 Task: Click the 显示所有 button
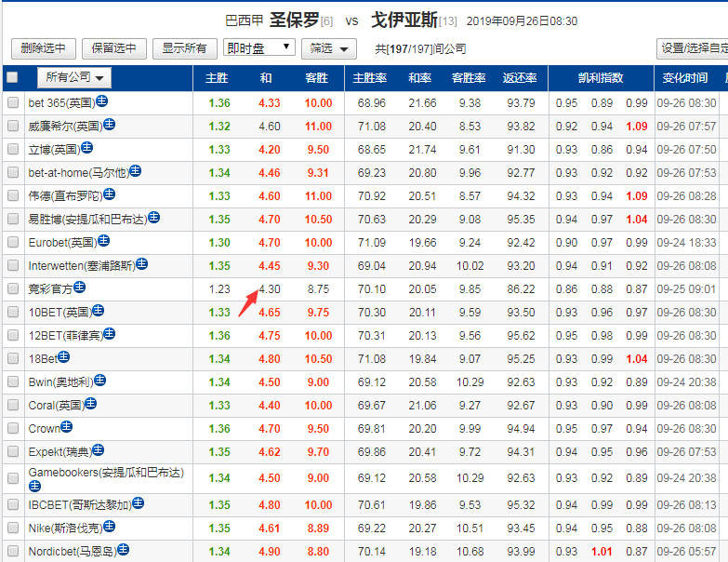click(x=185, y=48)
